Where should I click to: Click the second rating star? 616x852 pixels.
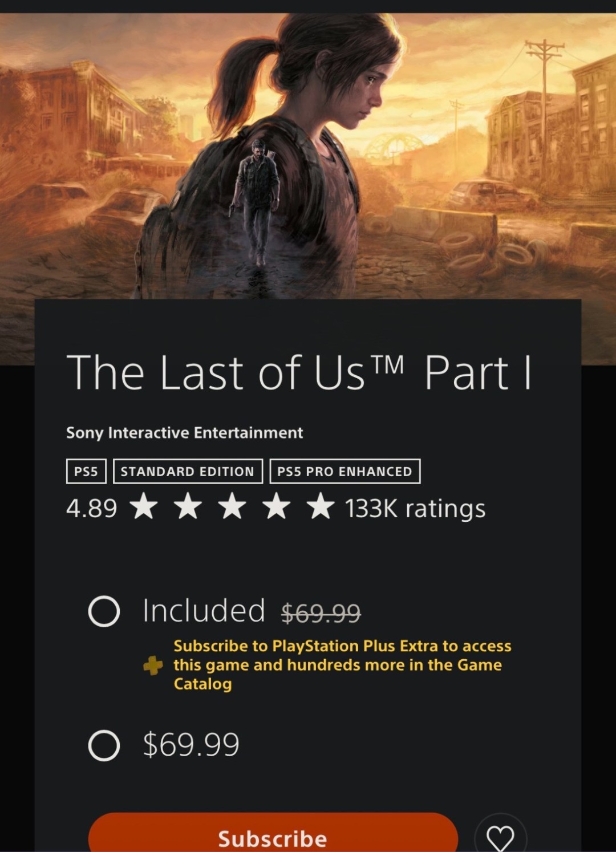188,506
